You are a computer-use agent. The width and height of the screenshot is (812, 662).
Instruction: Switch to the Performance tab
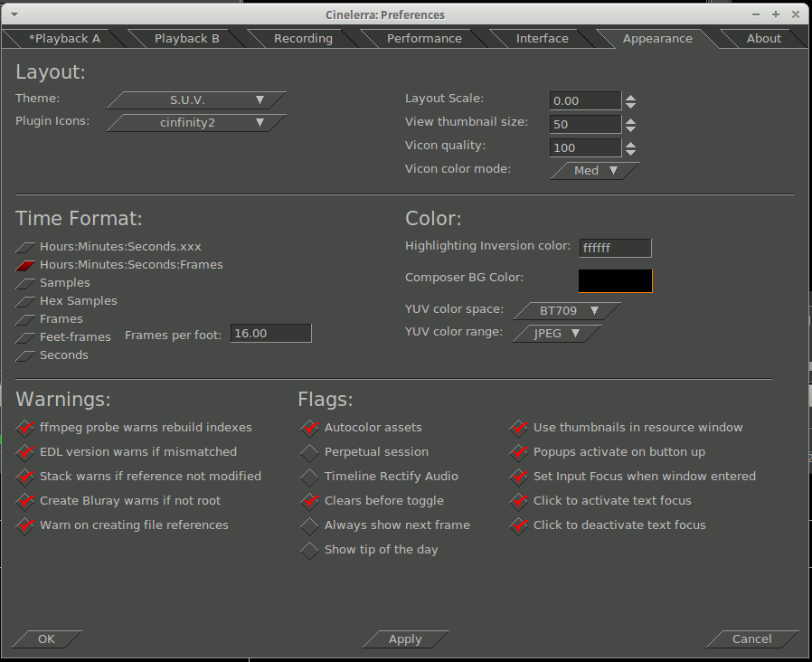423,39
